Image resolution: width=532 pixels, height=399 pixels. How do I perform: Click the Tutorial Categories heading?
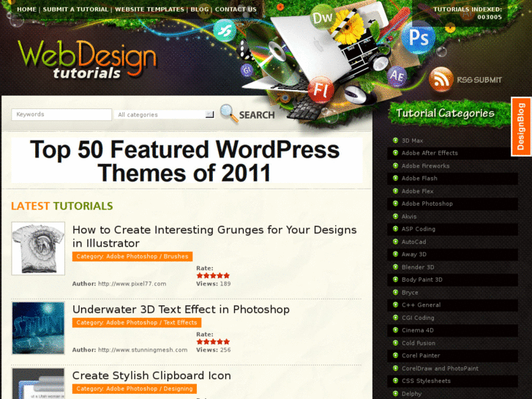point(445,113)
